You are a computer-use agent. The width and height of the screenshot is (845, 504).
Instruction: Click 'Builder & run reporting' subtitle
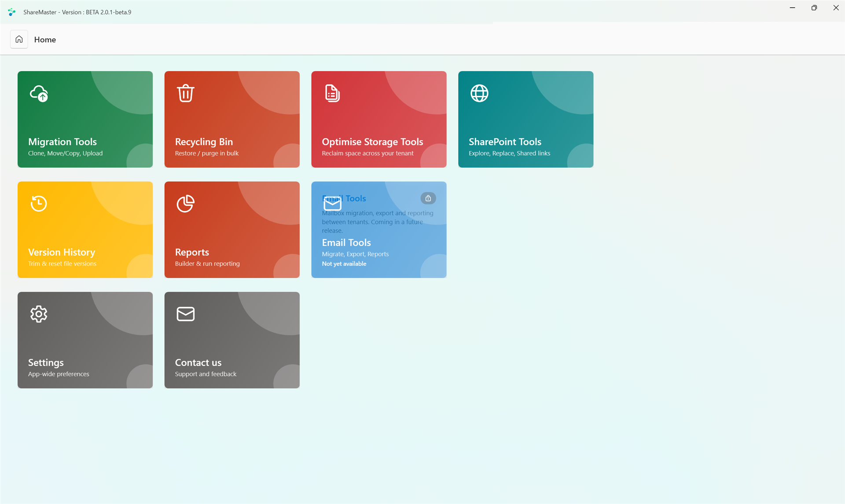click(x=207, y=263)
